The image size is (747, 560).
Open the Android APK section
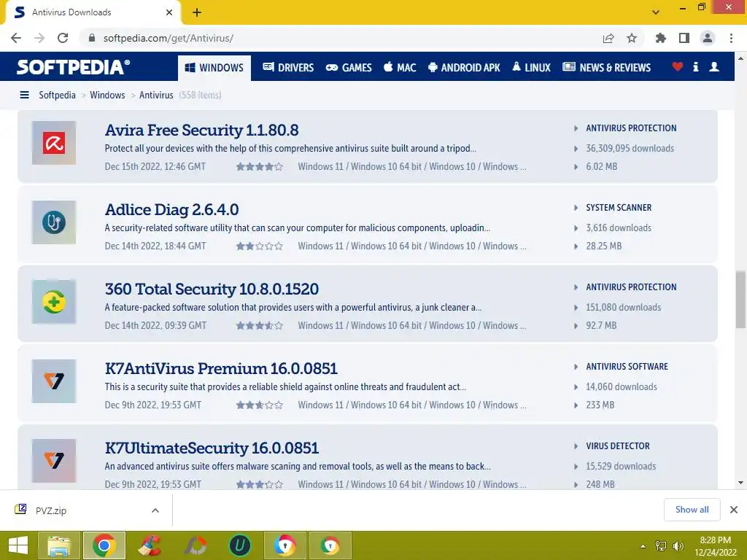coord(464,68)
